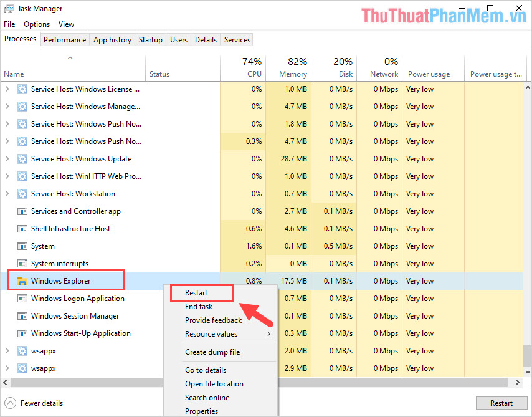Click the Service Host: Workstation gear icon
532x417 pixels.
[22, 194]
